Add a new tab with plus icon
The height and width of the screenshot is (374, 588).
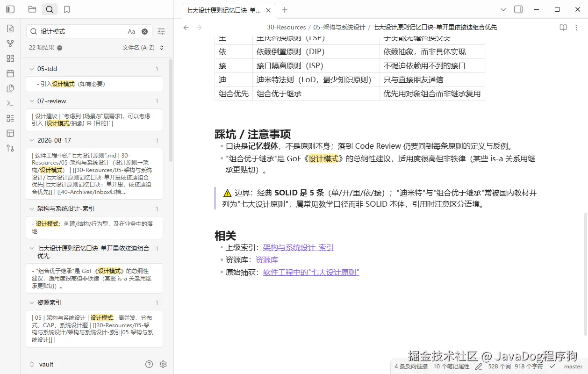click(x=285, y=10)
